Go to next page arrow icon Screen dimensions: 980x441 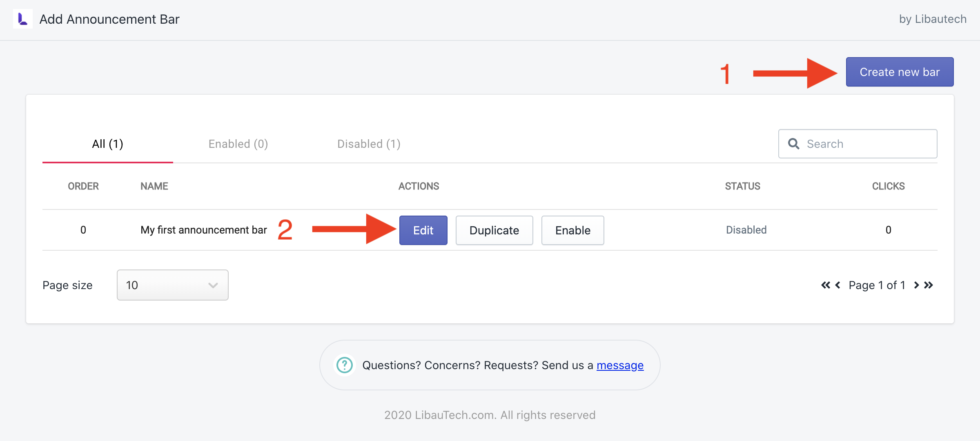[x=916, y=285]
